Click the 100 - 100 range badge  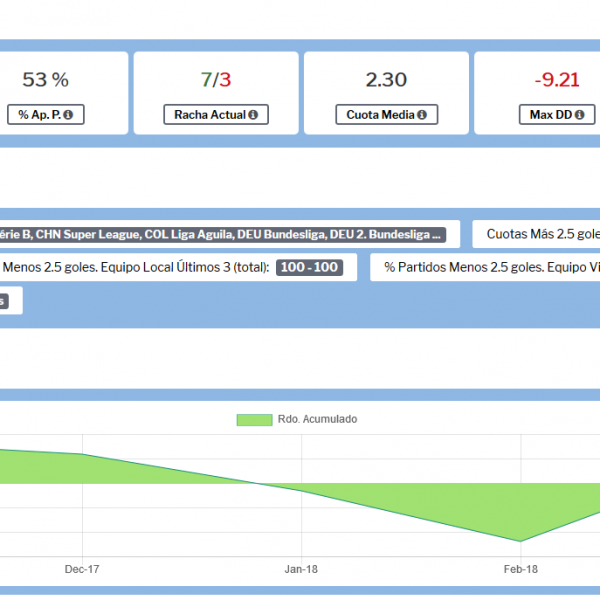pos(309,267)
